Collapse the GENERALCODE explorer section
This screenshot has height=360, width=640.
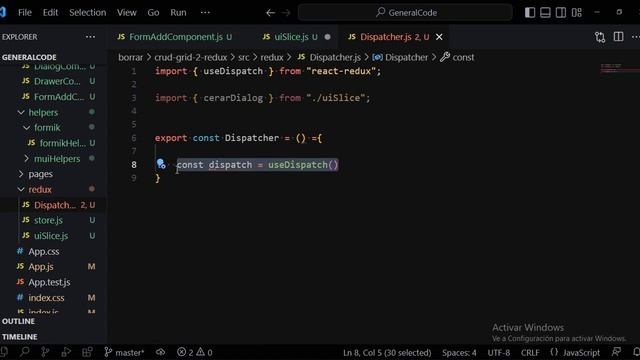pos(29,57)
